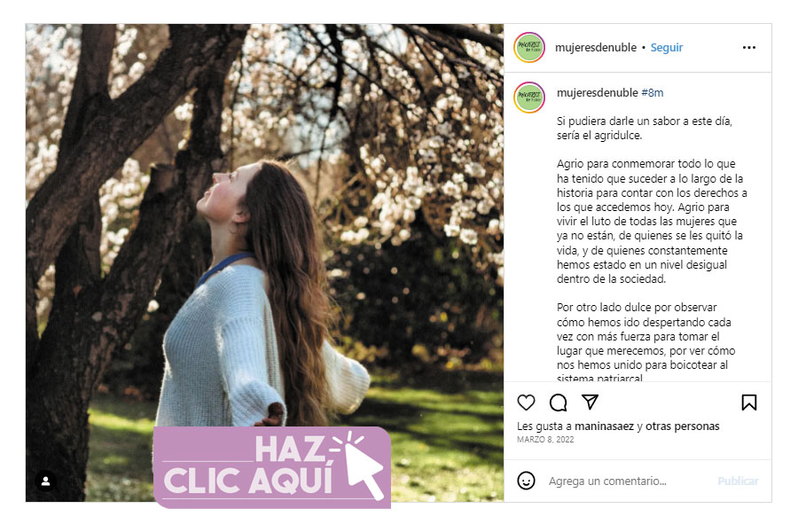798x532 pixels.
Task: Open the #8m hashtag link
Action: (x=652, y=92)
